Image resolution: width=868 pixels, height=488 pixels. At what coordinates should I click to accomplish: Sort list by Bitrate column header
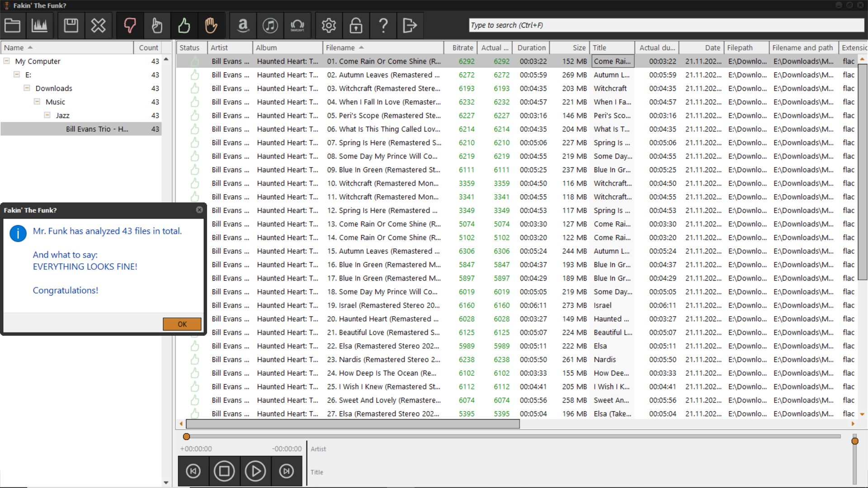point(462,47)
